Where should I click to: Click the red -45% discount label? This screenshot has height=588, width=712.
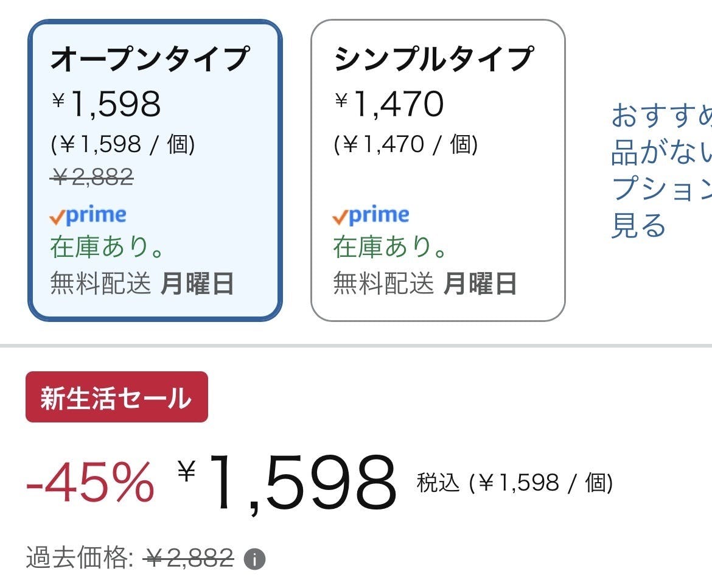pos(90,483)
